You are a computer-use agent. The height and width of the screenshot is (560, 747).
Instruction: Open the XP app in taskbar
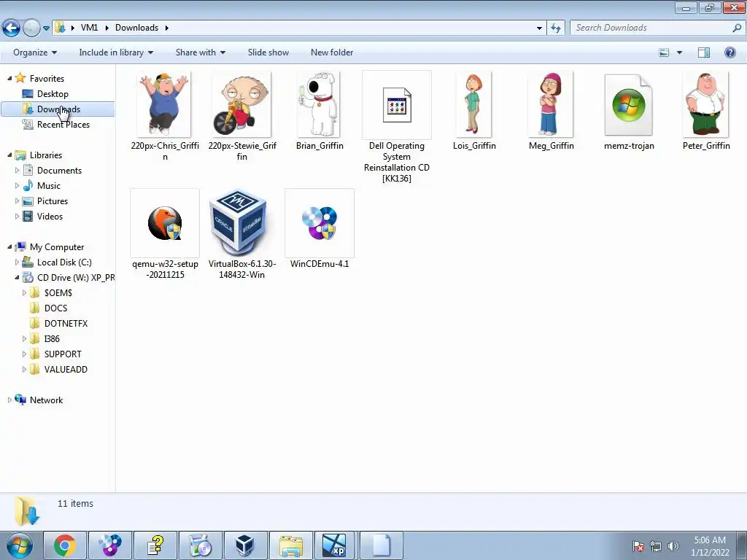click(334, 545)
